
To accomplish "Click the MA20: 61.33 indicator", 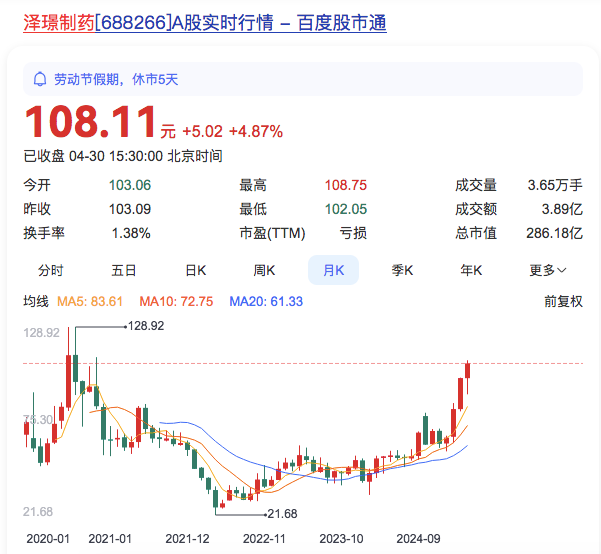I will [266, 301].
